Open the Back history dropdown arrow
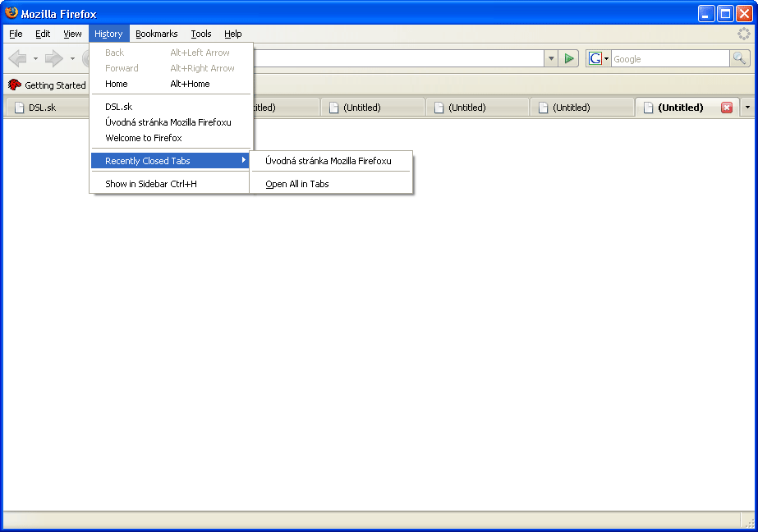Image resolution: width=758 pixels, height=532 pixels. click(35, 59)
